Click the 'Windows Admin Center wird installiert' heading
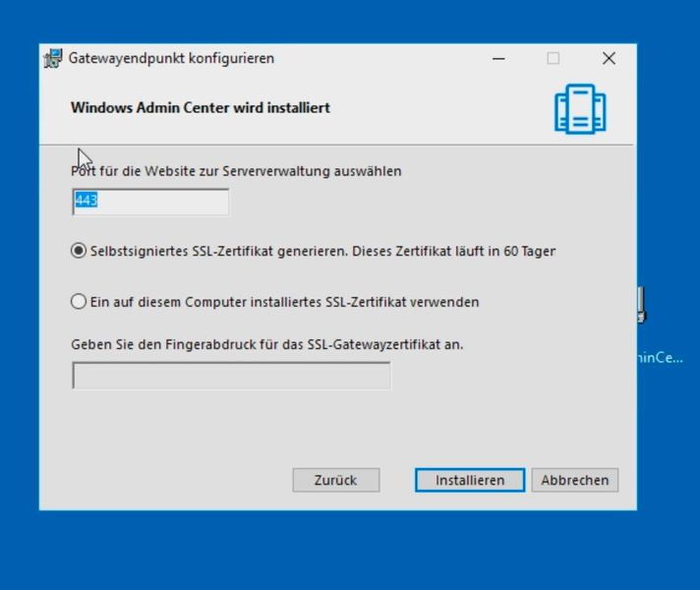This screenshot has height=590, width=700. [201, 107]
